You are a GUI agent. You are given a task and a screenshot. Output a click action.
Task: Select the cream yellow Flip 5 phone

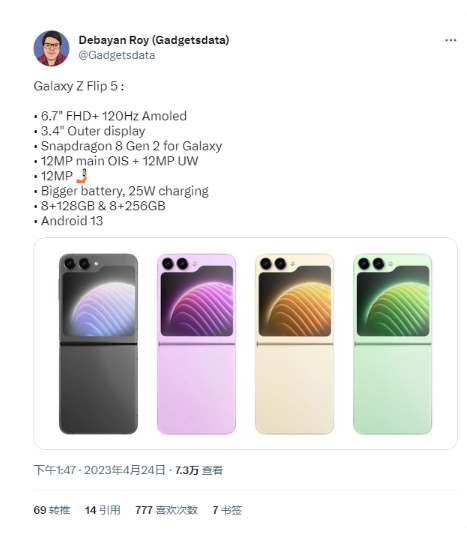(x=294, y=344)
